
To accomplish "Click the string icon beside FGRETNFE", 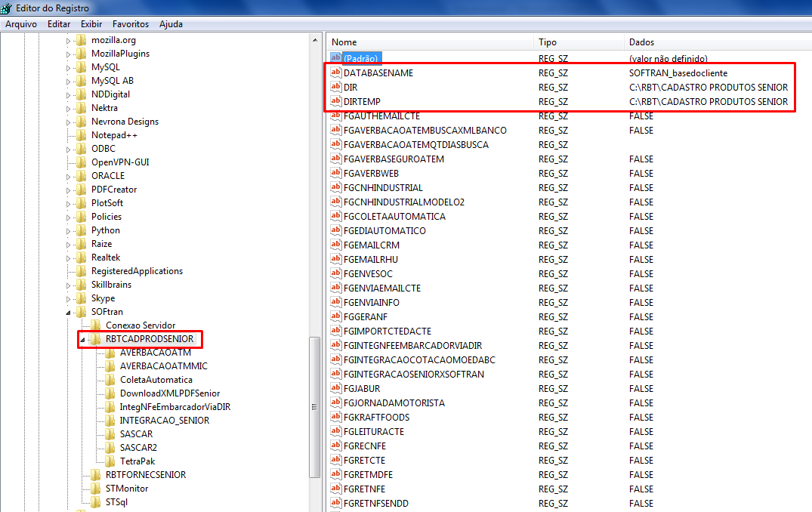I will click(x=336, y=489).
